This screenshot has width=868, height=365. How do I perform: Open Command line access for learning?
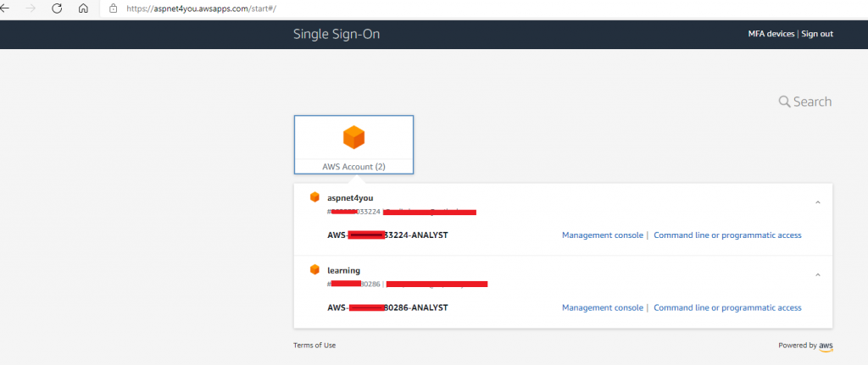[x=727, y=307]
